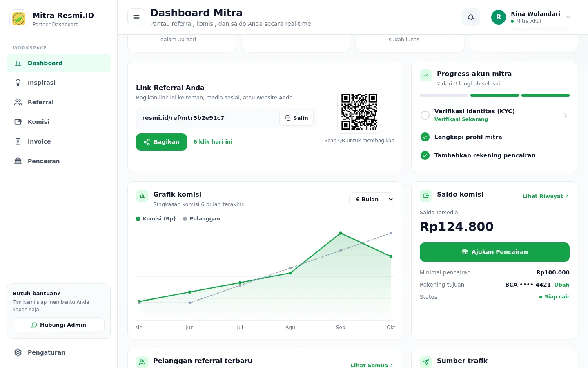588x368 pixels.
Task: Click '6 klik hari ini' text
Action: pos(213,142)
